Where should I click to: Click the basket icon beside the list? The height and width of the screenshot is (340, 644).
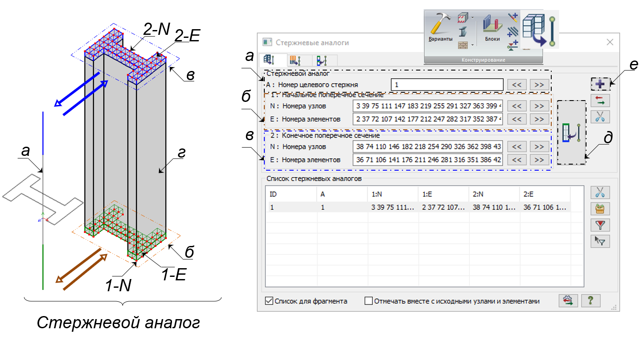(600, 209)
